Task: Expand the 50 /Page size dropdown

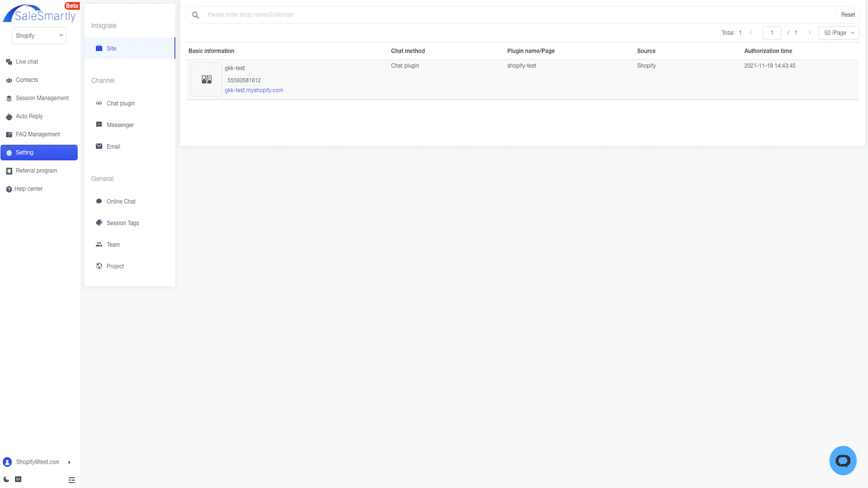Action: [838, 33]
